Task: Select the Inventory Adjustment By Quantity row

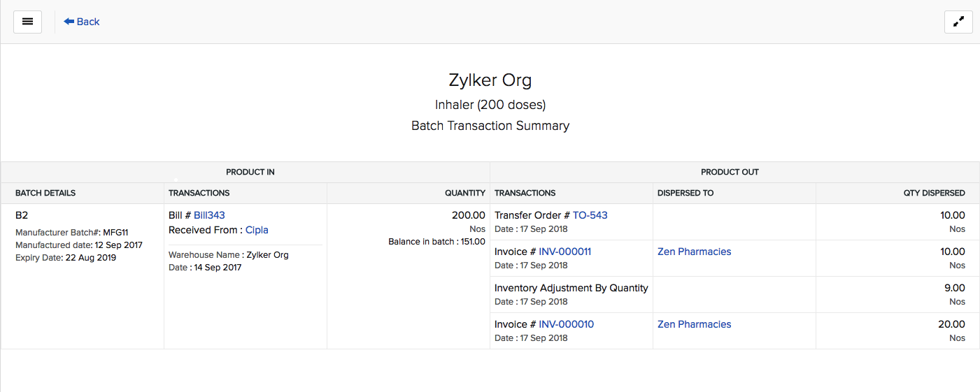Action: coord(571,288)
